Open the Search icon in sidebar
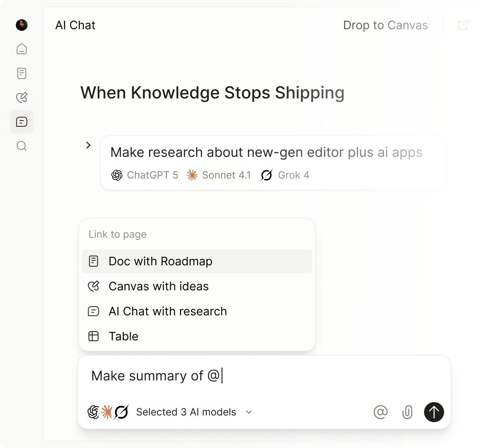490x448 pixels. tap(22, 146)
